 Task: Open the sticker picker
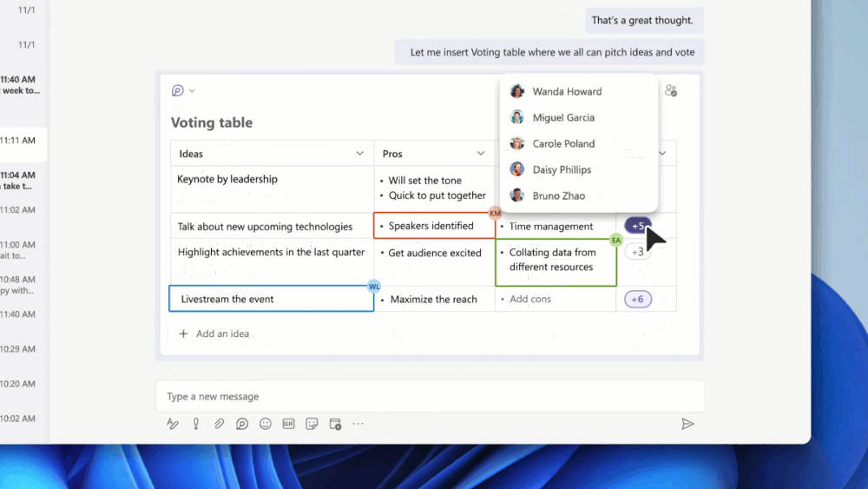312,424
